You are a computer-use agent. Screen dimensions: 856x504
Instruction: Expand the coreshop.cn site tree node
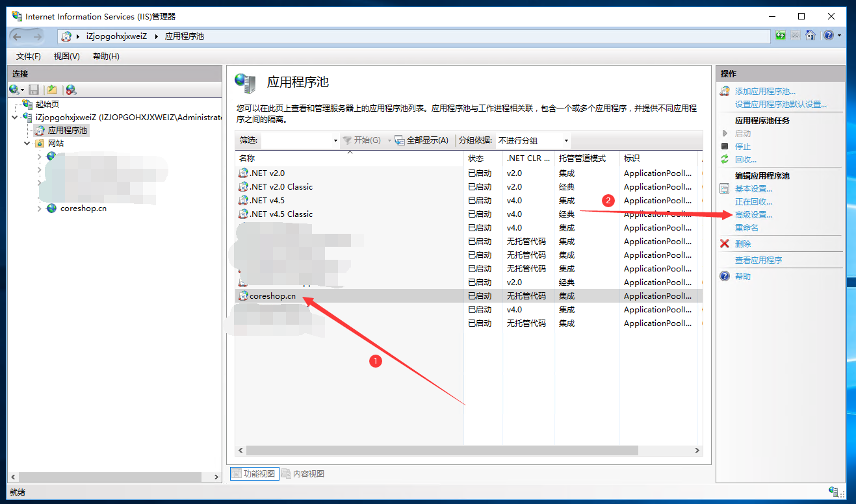coord(40,208)
